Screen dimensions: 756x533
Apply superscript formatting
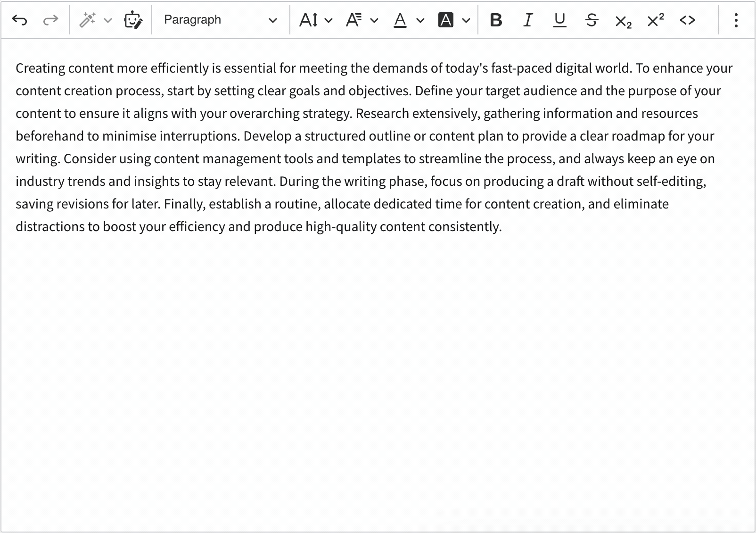click(x=655, y=20)
